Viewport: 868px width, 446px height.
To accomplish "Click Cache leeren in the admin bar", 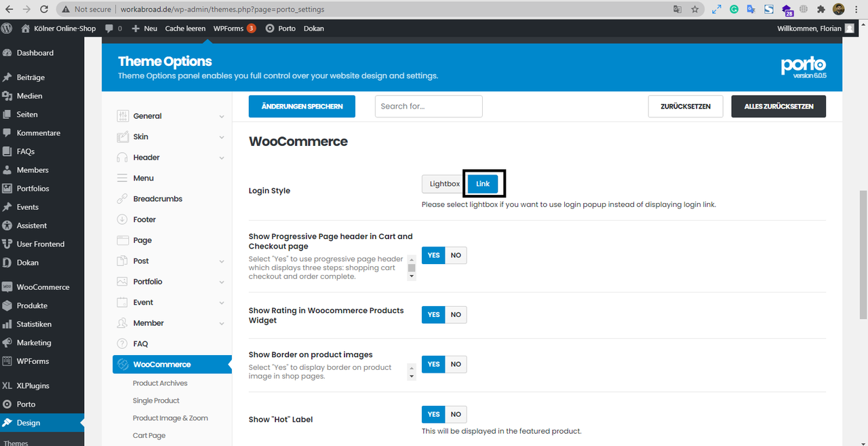I will pos(185,29).
